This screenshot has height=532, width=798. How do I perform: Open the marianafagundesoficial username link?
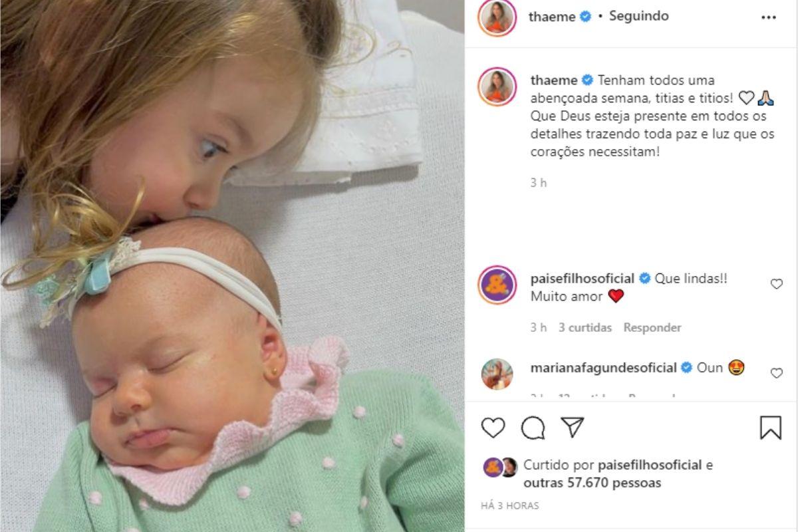(x=603, y=368)
